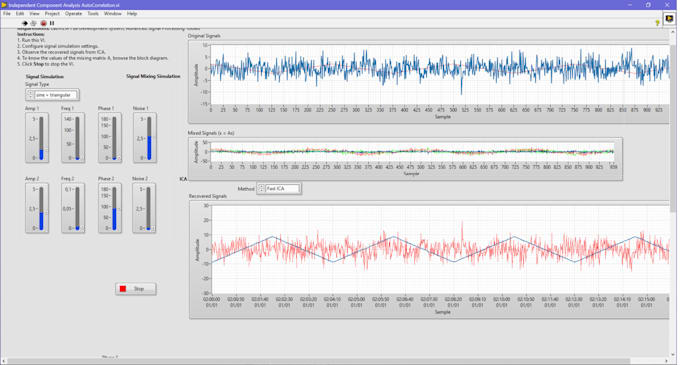Open the File menu
Screen dimensions: 680x365
tap(7, 13)
